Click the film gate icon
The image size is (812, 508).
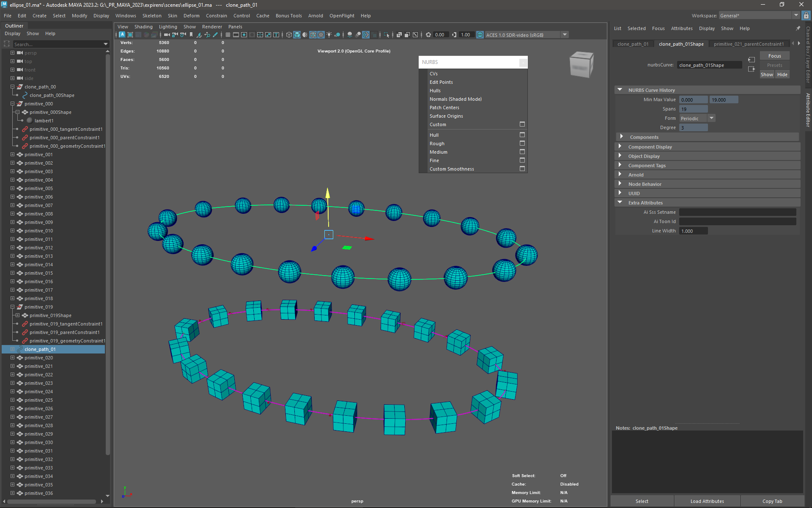tap(236, 35)
